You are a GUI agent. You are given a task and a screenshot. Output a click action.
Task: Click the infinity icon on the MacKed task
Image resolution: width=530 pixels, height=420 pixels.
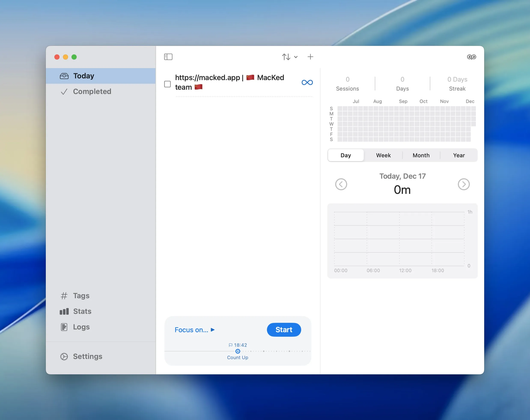(307, 83)
